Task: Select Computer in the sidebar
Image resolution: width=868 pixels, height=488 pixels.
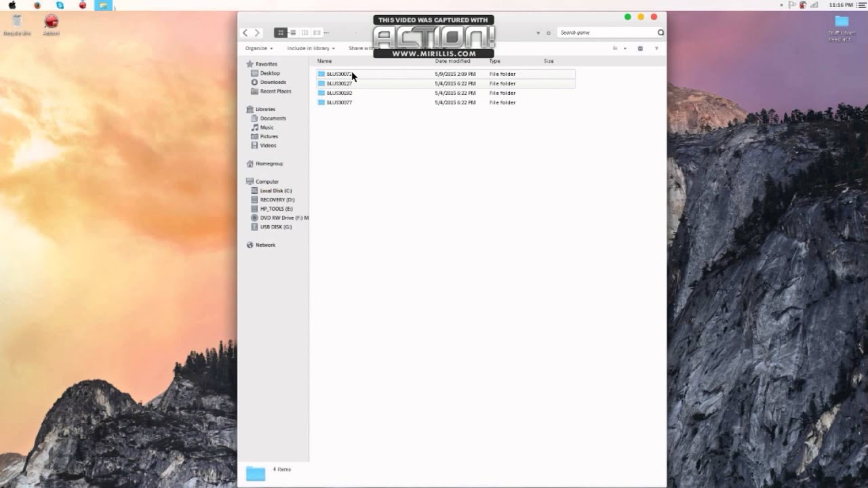Action: tap(267, 182)
